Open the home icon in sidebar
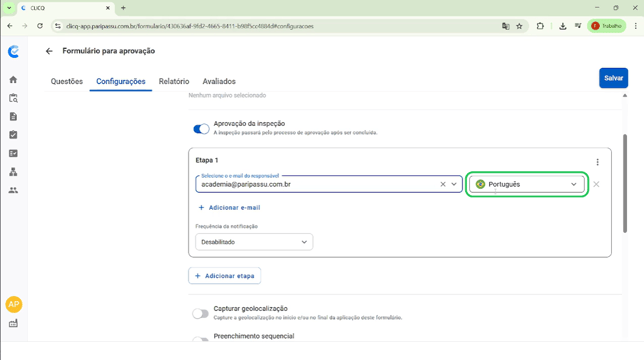The image size is (644, 360). click(x=13, y=80)
